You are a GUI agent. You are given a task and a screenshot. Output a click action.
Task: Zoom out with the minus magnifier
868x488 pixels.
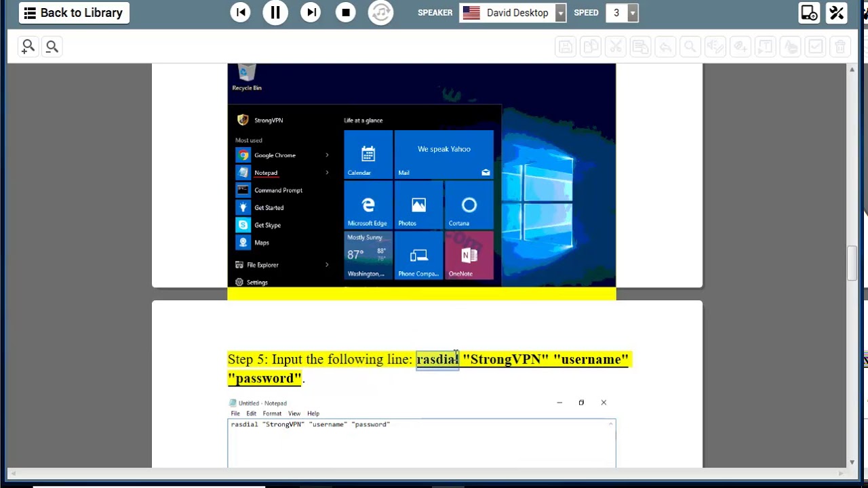[x=52, y=47]
